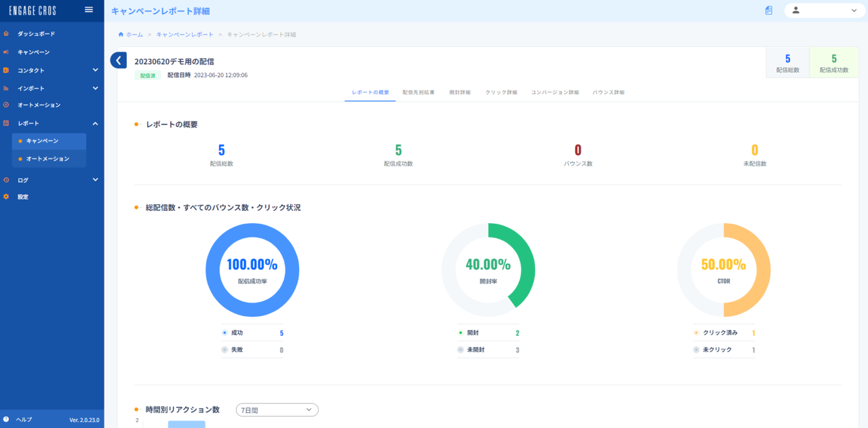Click the campaign title 20230620デモ用の配信
868x428 pixels.
[174, 61]
